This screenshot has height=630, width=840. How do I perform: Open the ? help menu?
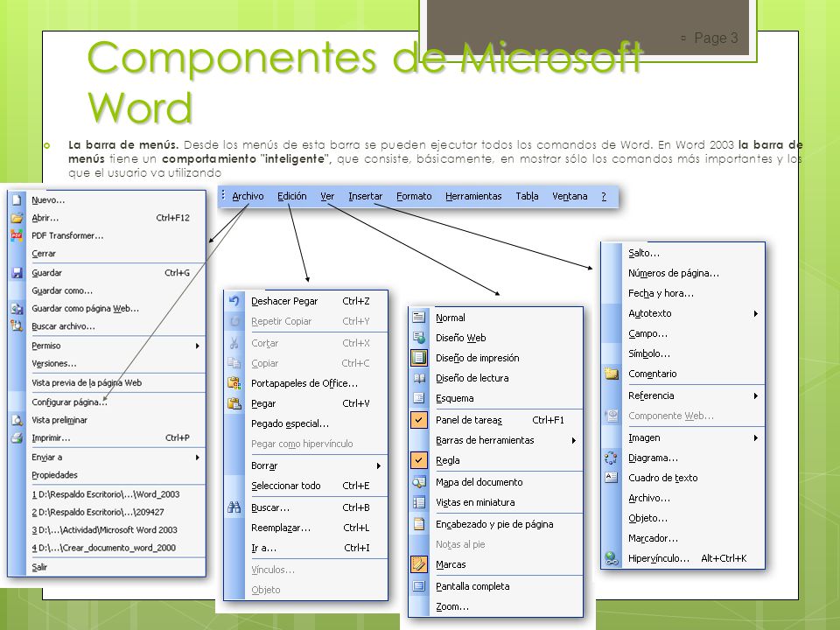604,196
